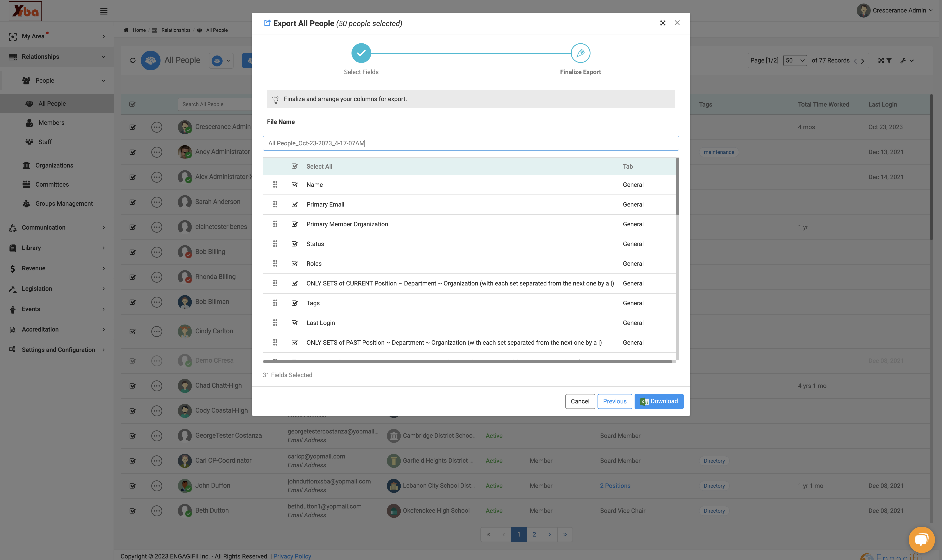Click the File Name input field

click(x=470, y=143)
